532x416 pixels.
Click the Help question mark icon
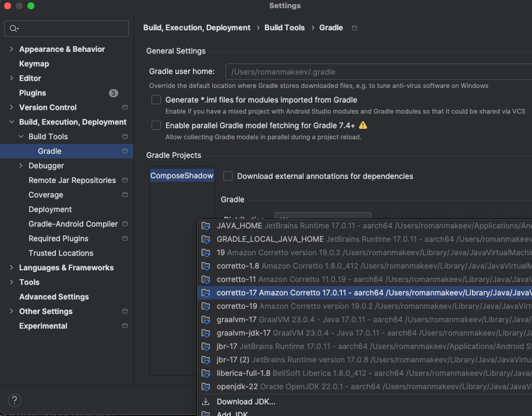click(x=15, y=400)
